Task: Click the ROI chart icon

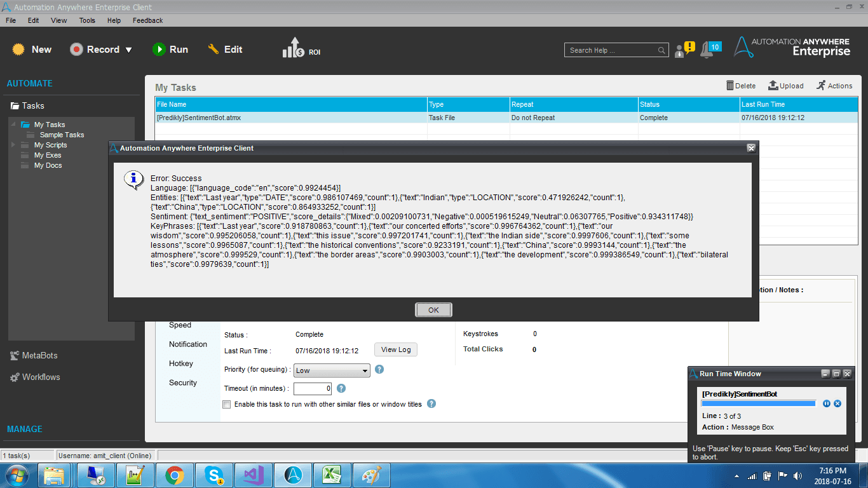Action: click(x=294, y=48)
